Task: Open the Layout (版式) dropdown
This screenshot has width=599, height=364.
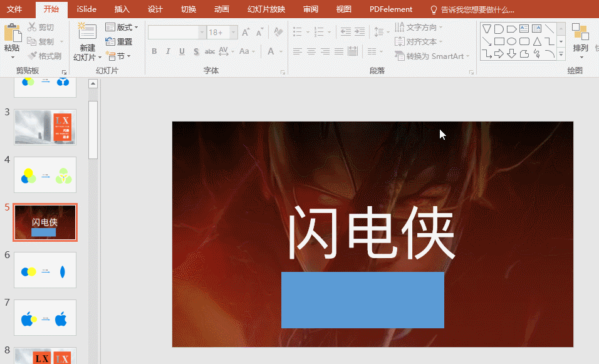Action: point(122,27)
